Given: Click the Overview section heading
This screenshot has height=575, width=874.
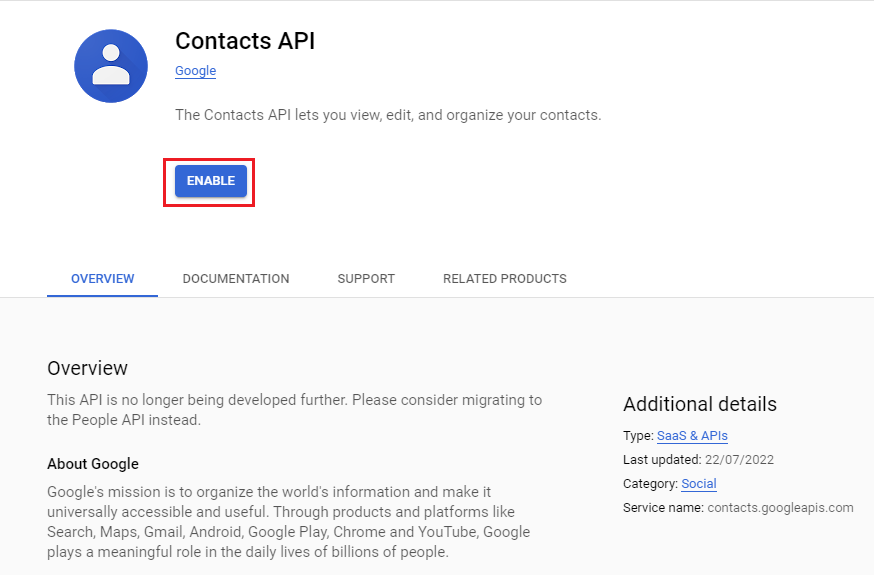Looking at the screenshot, I should pos(88,368).
